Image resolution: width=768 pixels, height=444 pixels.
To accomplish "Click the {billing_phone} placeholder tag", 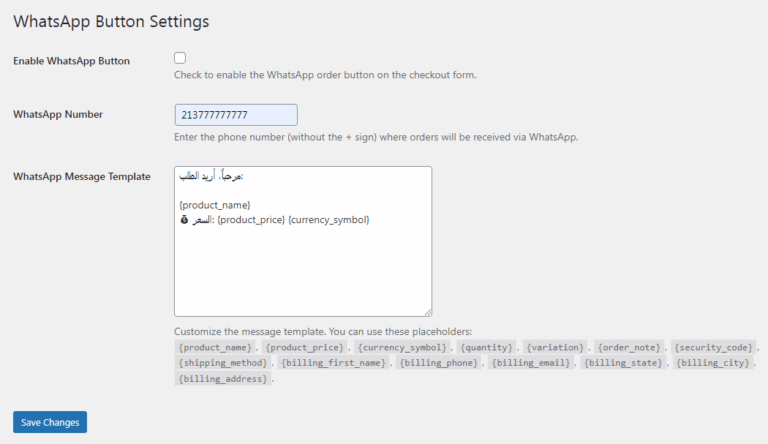I will [x=440, y=363].
